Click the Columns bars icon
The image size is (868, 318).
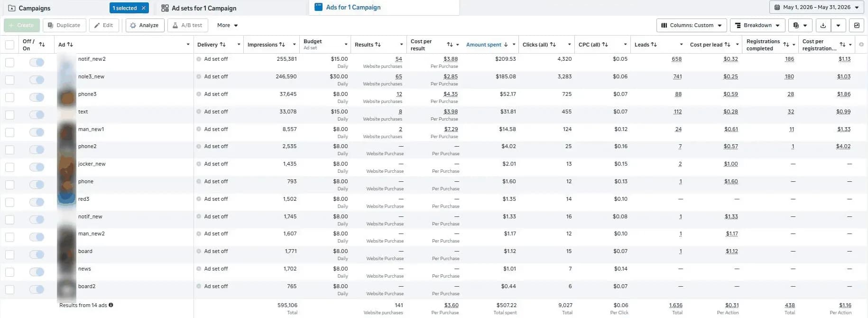pos(665,25)
